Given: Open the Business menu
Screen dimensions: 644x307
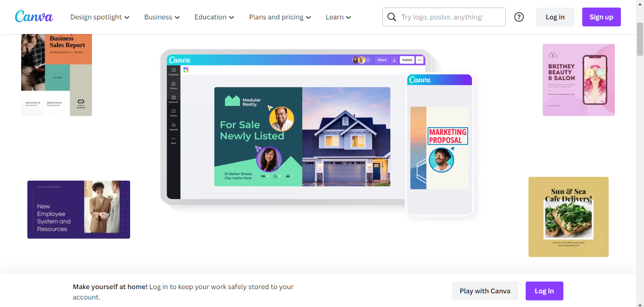Looking at the screenshot, I should point(162,17).
